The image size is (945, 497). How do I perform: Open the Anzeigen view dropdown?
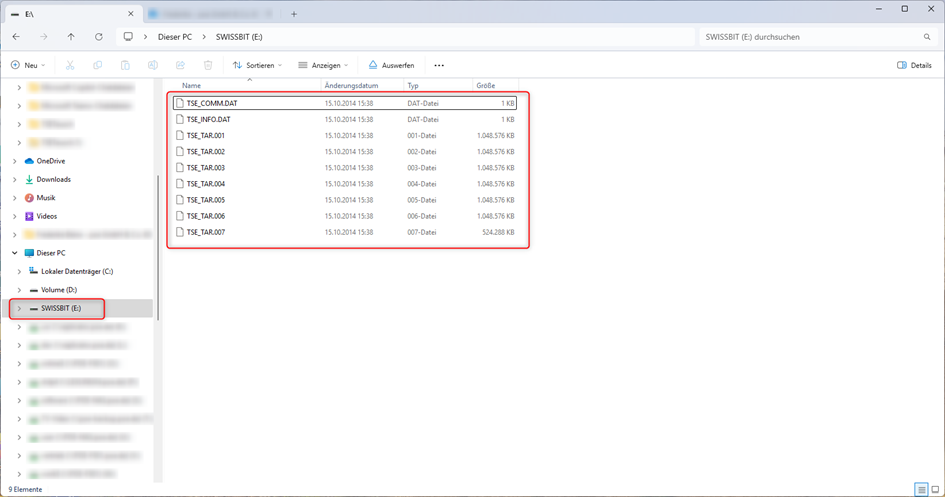(324, 65)
